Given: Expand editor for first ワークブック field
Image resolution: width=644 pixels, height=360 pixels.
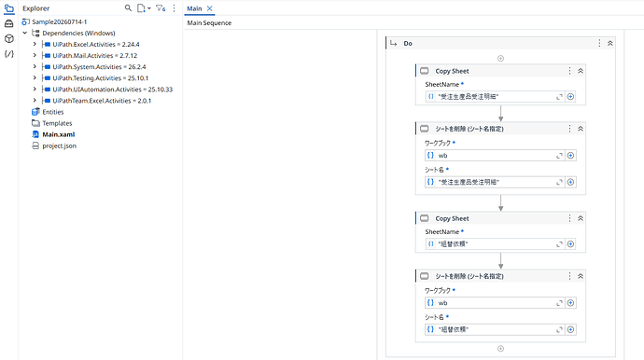Looking at the screenshot, I should coord(559,156).
